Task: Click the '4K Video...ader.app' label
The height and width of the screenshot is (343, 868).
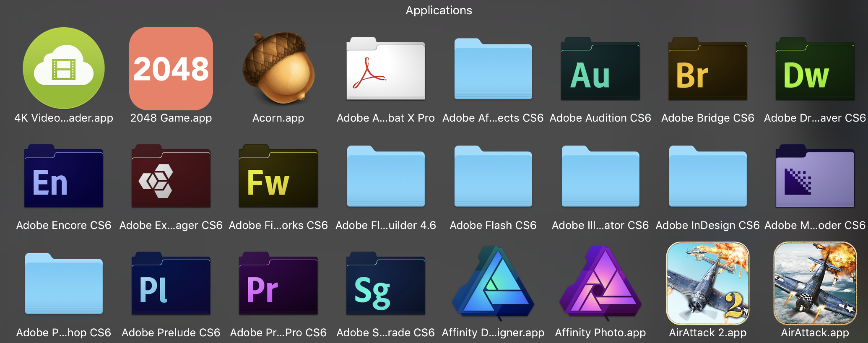Action: pyautogui.click(x=64, y=118)
